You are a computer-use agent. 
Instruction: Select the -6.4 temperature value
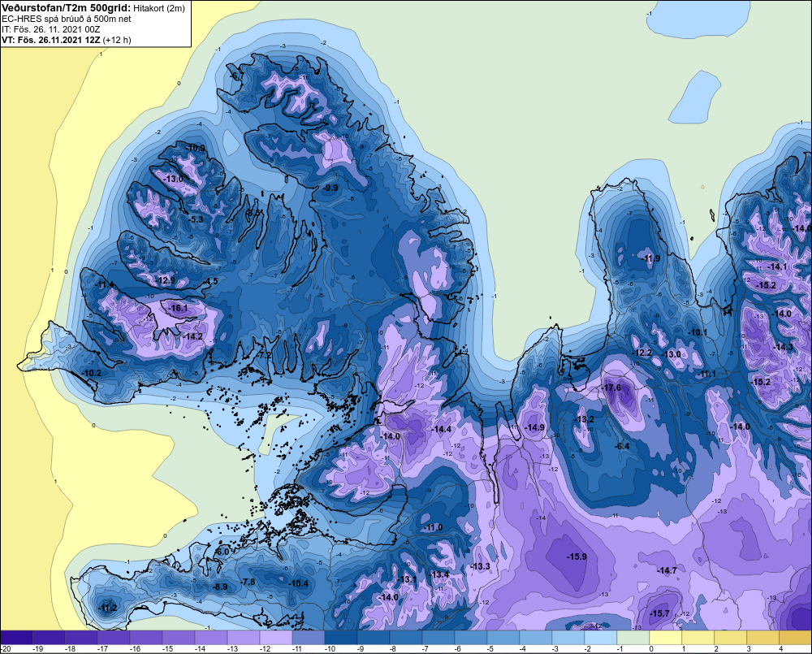(x=622, y=446)
